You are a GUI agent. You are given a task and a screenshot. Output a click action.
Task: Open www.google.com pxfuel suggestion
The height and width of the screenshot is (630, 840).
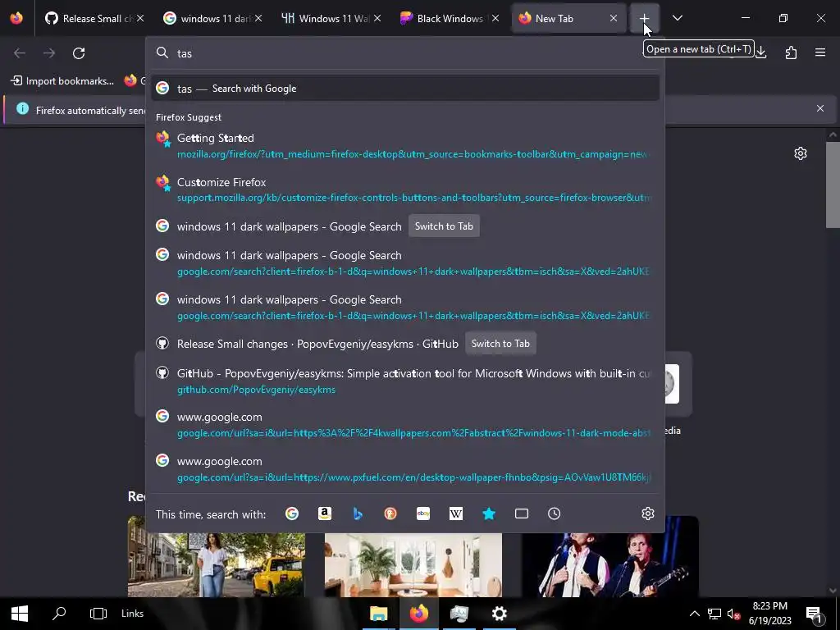[x=405, y=468]
